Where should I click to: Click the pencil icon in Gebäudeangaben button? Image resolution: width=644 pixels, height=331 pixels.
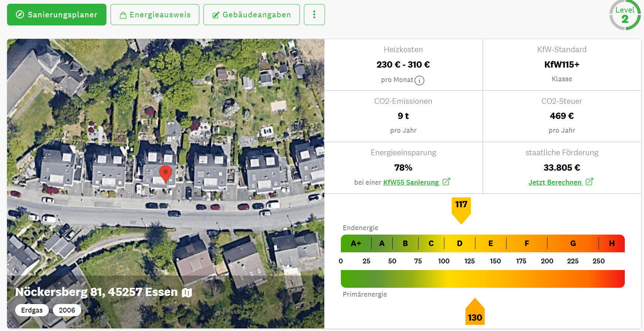coord(216,15)
